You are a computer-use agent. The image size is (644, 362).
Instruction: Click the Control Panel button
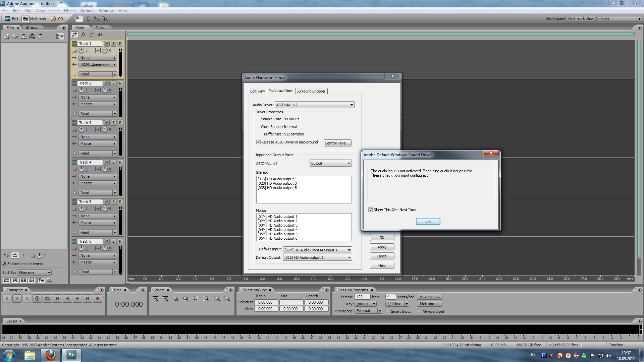coord(337,143)
